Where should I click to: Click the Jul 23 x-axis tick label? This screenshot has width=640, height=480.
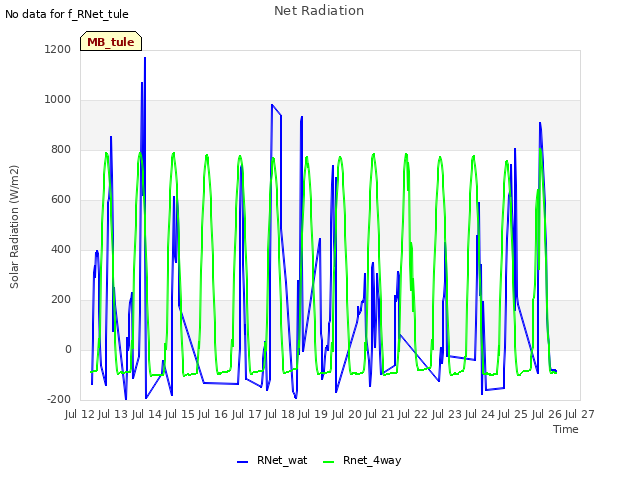point(447,414)
